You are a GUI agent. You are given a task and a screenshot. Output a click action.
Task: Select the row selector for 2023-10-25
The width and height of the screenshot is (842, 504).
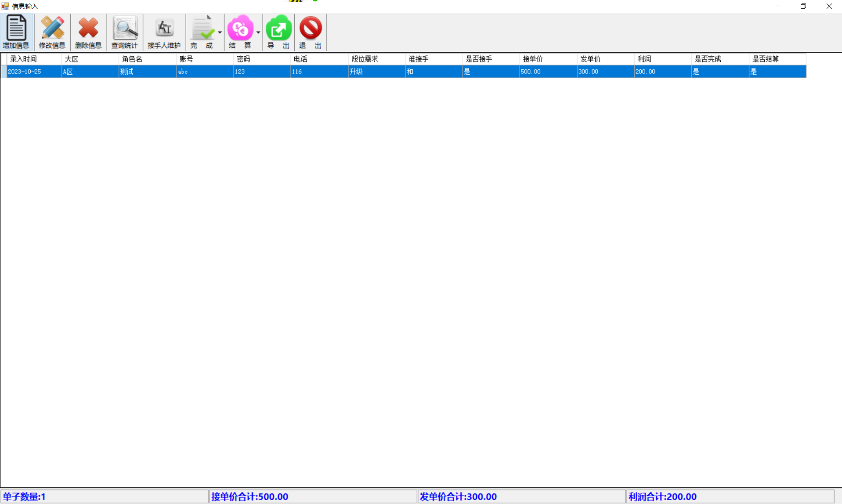click(4, 72)
